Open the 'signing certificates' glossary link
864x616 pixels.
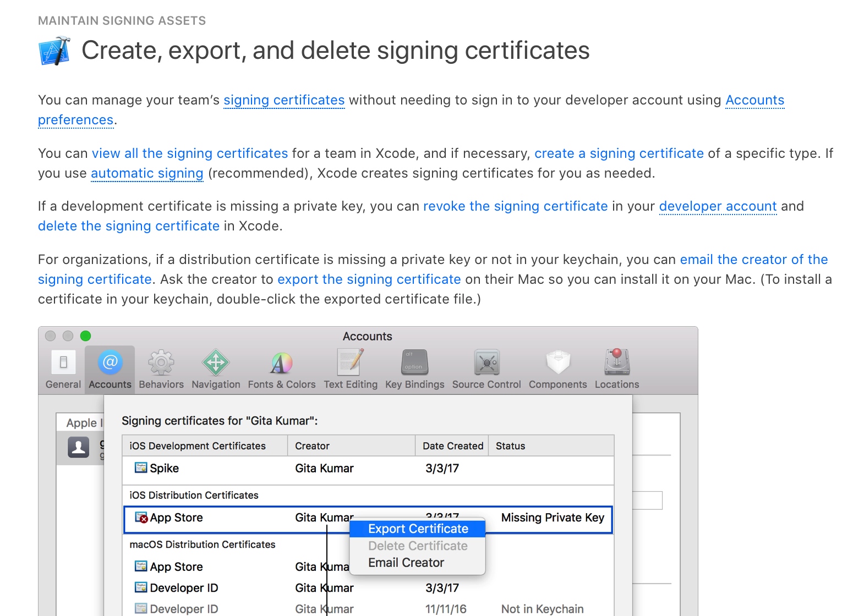[284, 100]
